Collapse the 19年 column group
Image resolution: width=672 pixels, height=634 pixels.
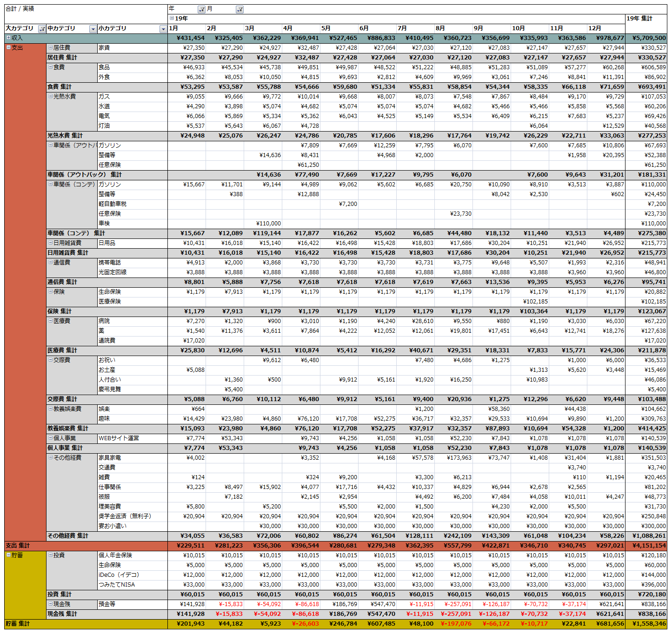(172, 19)
